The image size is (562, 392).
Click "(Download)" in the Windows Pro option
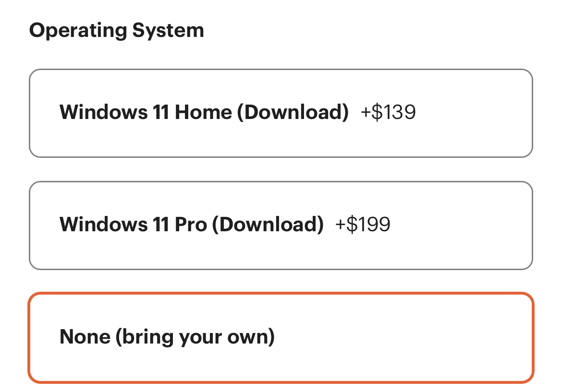coord(268,225)
